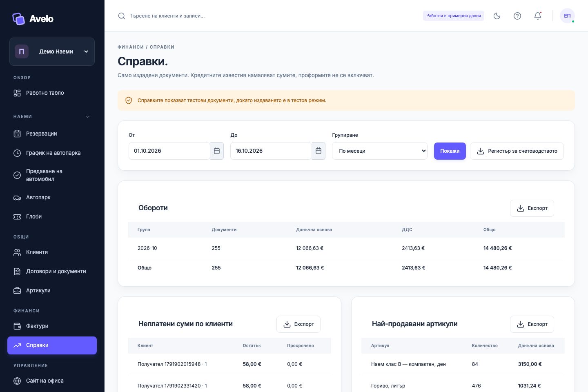This screenshot has width=588, height=392.
Task: Go to Резервации in the sidebar
Action: pyautogui.click(x=52, y=134)
